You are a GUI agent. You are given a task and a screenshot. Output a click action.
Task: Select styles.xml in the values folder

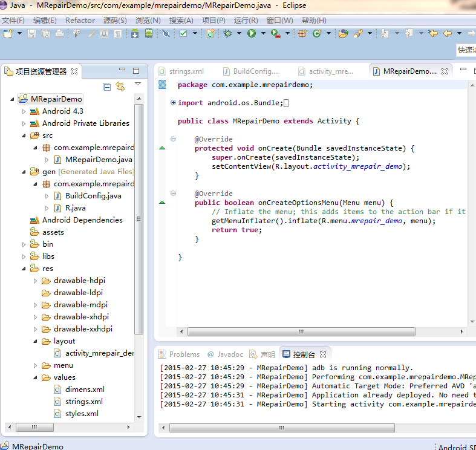coord(76,414)
